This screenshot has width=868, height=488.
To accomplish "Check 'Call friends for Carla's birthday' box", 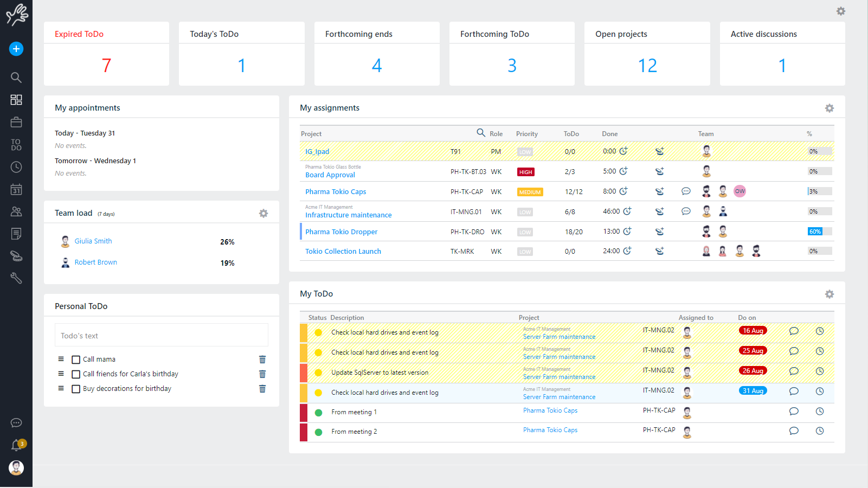I will (76, 374).
